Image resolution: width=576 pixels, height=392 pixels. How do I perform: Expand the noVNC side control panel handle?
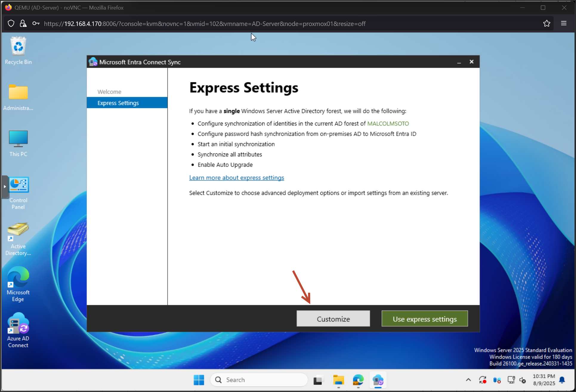(5, 187)
